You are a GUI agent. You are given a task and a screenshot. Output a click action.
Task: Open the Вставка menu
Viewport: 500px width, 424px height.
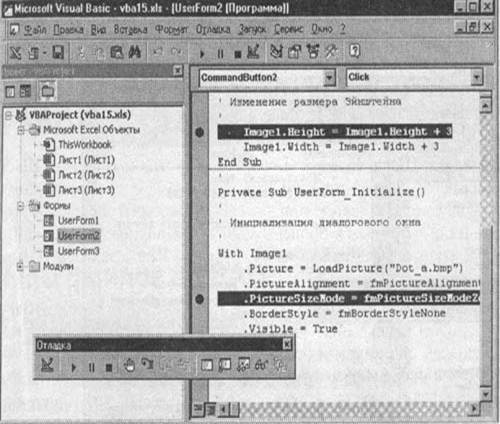(x=130, y=30)
